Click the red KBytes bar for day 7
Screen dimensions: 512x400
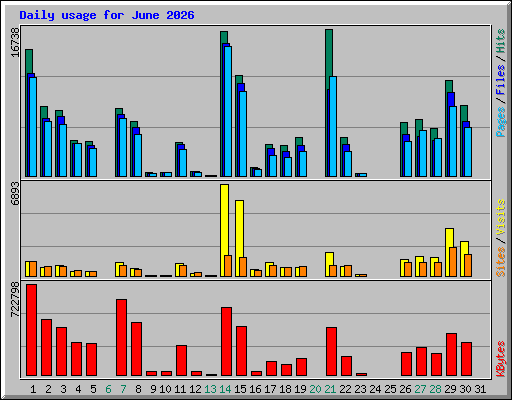122,338
